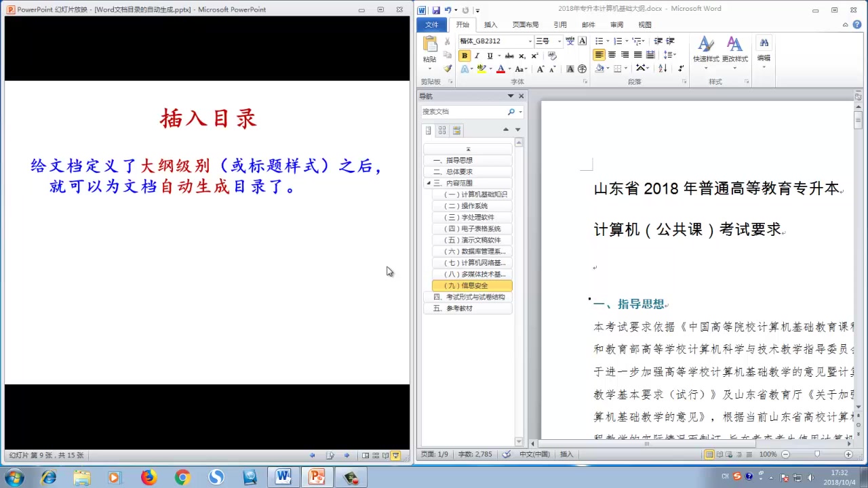The image size is (868, 488).
Task: Toggle Align Text Right in paragraph group
Action: tap(625, 55)
